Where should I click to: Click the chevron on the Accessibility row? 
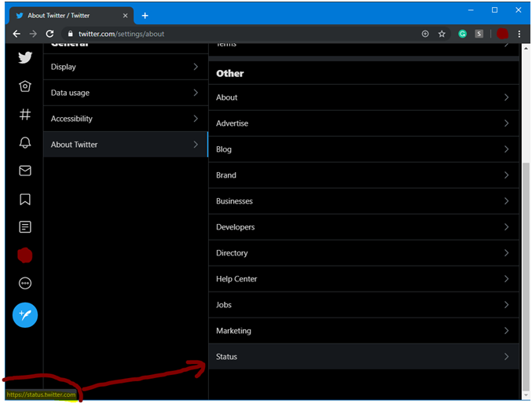(x=196, y=119)
